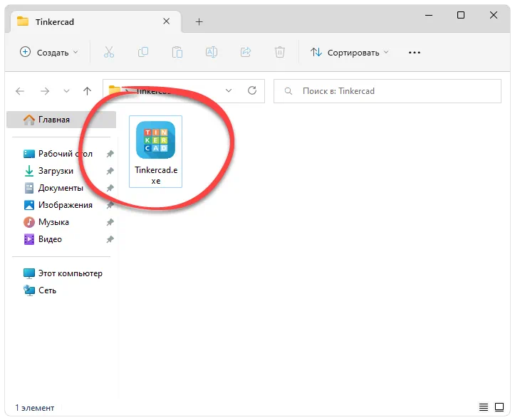Close the Explorer window
The height and width of the screenshot is (420, 515).
point(494,15)
